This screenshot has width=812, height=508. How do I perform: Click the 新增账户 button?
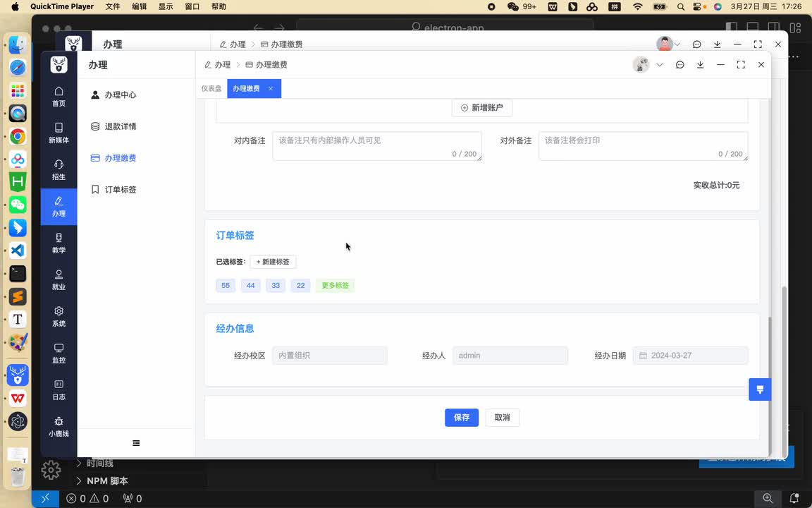click(x=482, y=108)
